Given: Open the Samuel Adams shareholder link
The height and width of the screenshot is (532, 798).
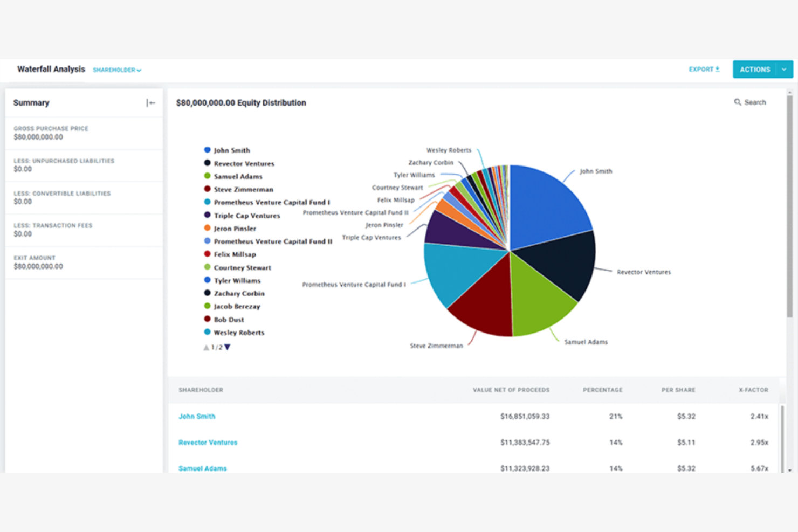Looking at the screenshot, I should tap(202, 468).
